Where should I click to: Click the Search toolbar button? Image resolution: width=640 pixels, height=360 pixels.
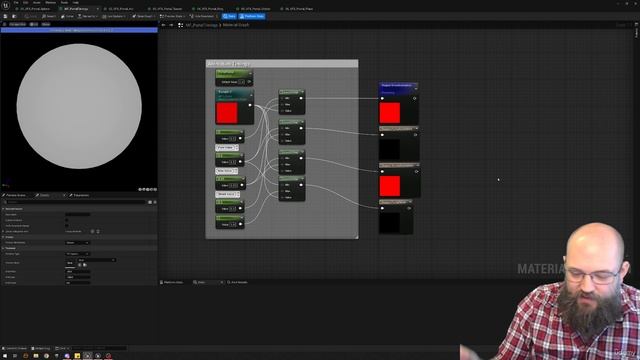click(49, 16)
